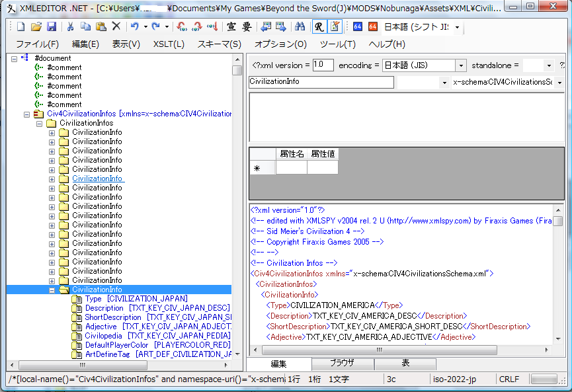Click the Delete X icon in toolbar
This screenshot has height=392, width=572.
(x=116, y=27)
